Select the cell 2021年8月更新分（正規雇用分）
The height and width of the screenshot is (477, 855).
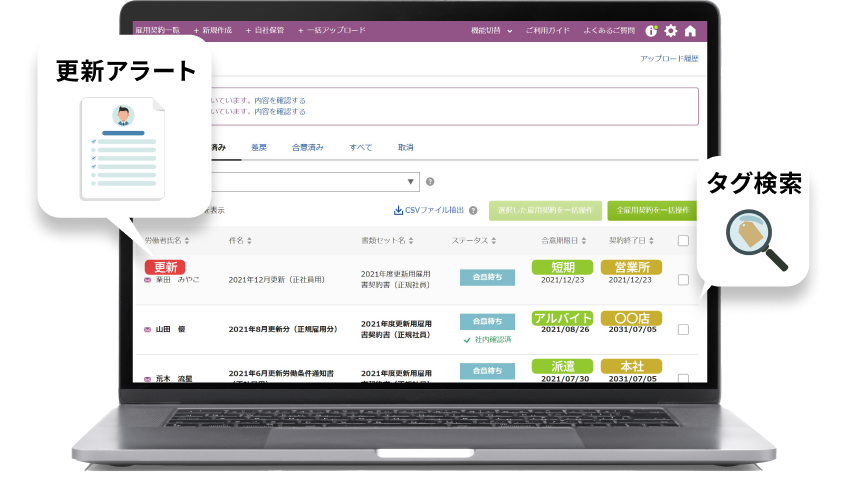(283, 329)
